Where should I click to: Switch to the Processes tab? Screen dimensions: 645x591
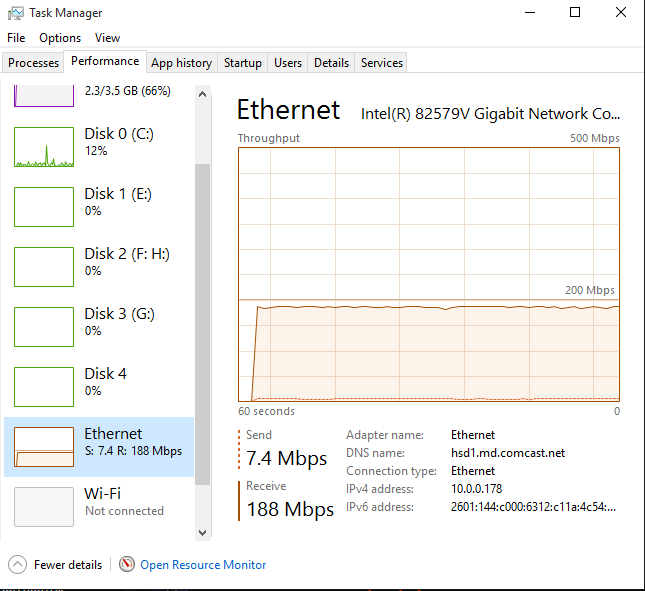(x=33, y=63)
